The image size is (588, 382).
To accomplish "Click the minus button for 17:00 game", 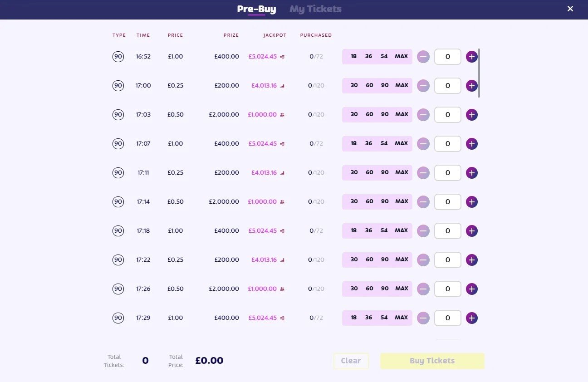I will coord(423,86).
